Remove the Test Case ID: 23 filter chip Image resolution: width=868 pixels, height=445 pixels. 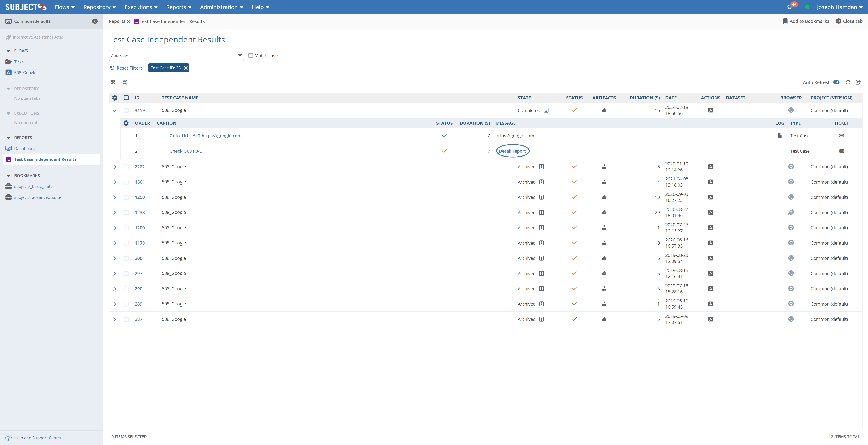(x=186, y=68)
